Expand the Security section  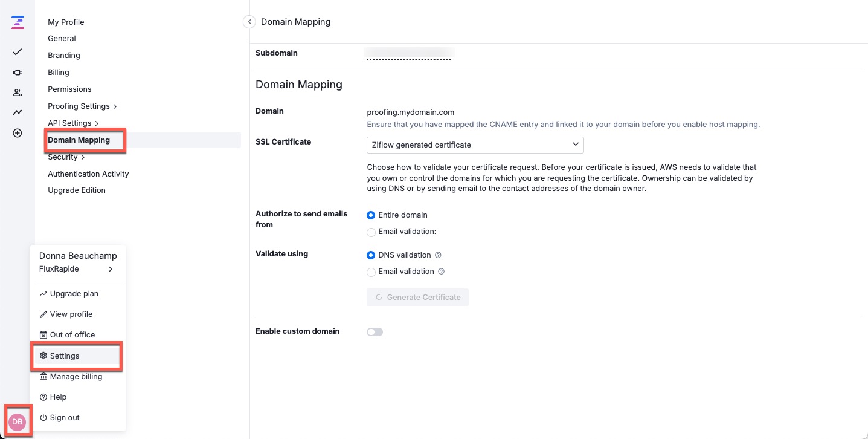[63, 157]
